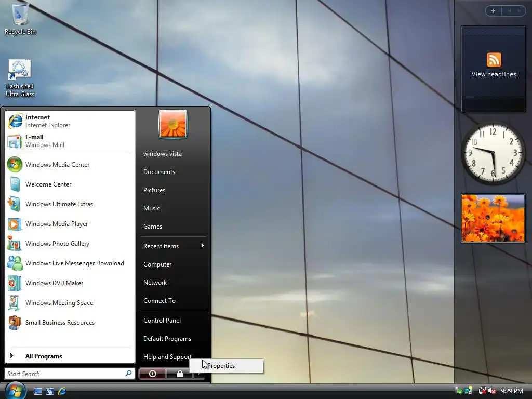Open Welcome Center
Image resolution: width=532 pixels, height=399 pixels.
(69, 184)
